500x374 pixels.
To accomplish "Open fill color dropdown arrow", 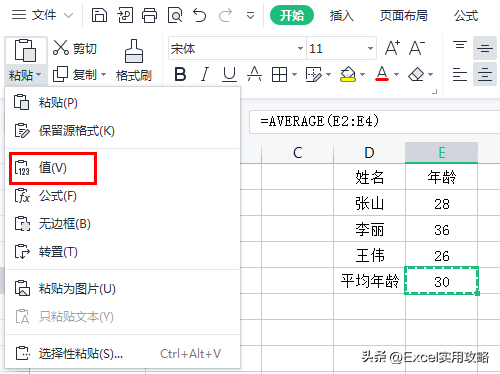I will 362,74.
